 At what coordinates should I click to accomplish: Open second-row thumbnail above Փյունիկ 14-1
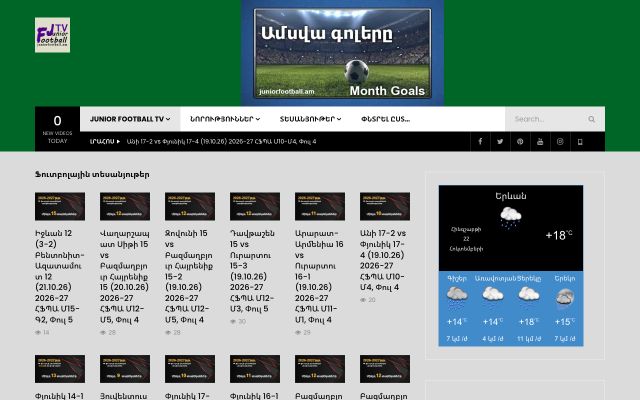click(x=60, y=369)
